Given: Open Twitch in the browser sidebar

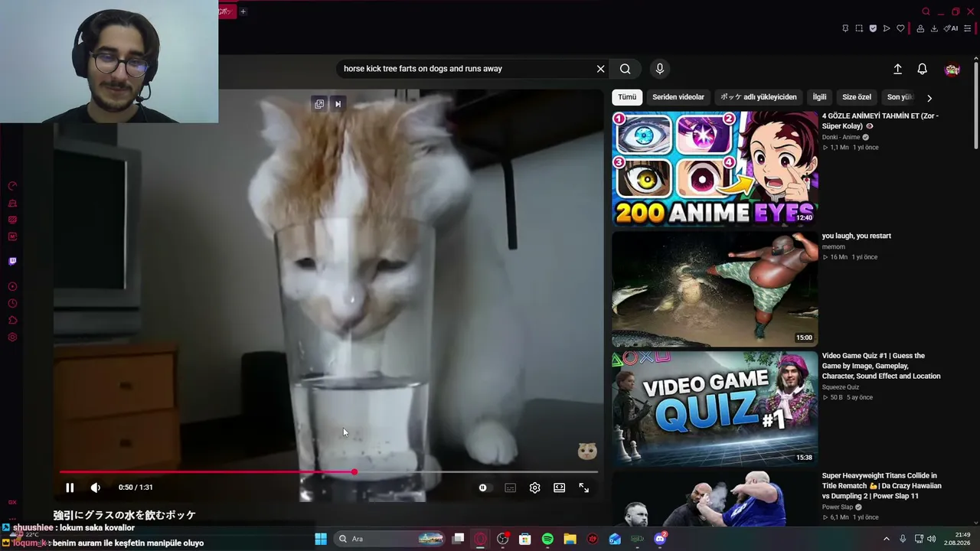Looking at the screenshot, I should [x=12, y=261].
